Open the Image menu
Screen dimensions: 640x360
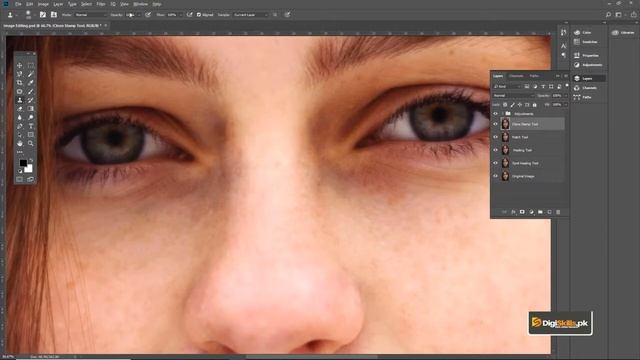pos(43,4)
